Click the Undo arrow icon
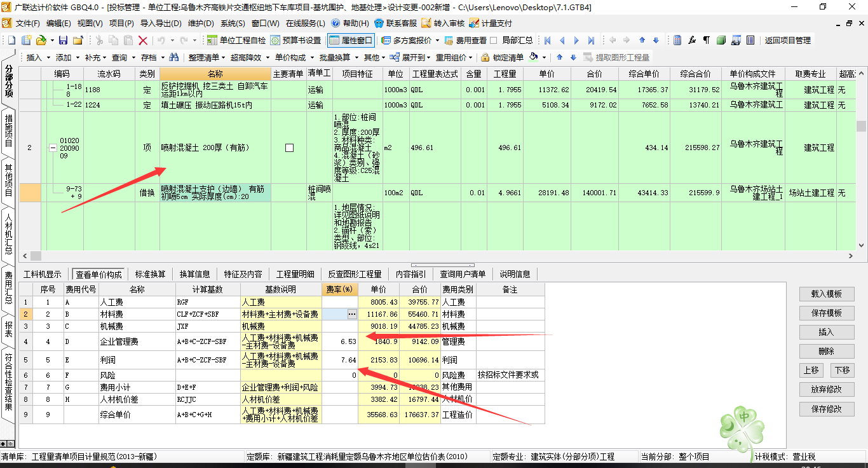The image size is (868, 468). pyautogui.click(x=161, y=40)
